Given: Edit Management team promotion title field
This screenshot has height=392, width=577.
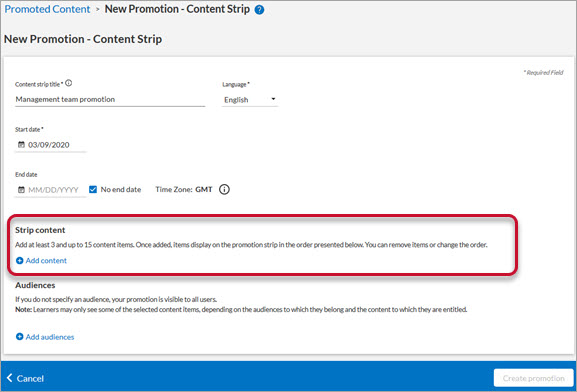Looking at the screenshot, I should pos(110,99).
